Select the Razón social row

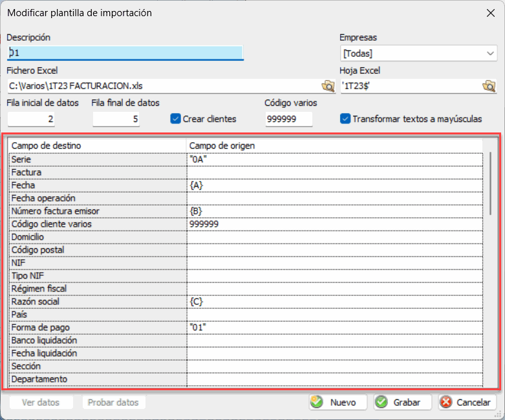click(98, 302)
